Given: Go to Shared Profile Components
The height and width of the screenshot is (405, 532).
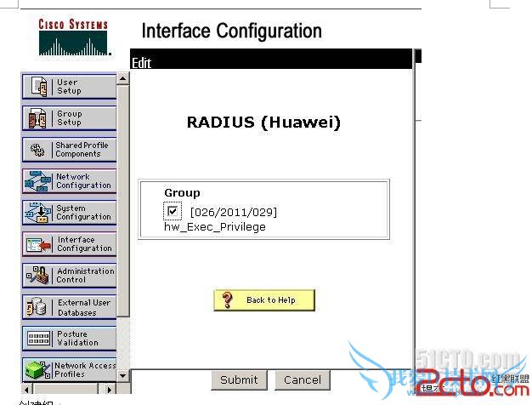Looking at the screenshot, I should click(82, 150).
